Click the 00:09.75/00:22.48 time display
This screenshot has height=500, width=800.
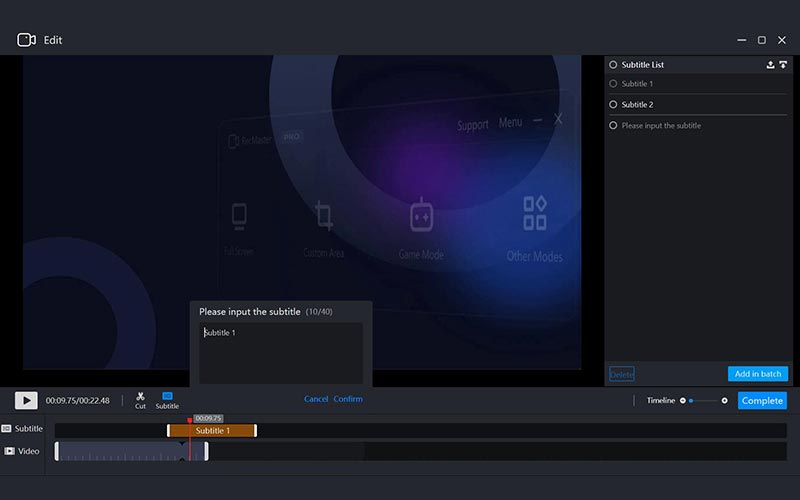point(78,401)
